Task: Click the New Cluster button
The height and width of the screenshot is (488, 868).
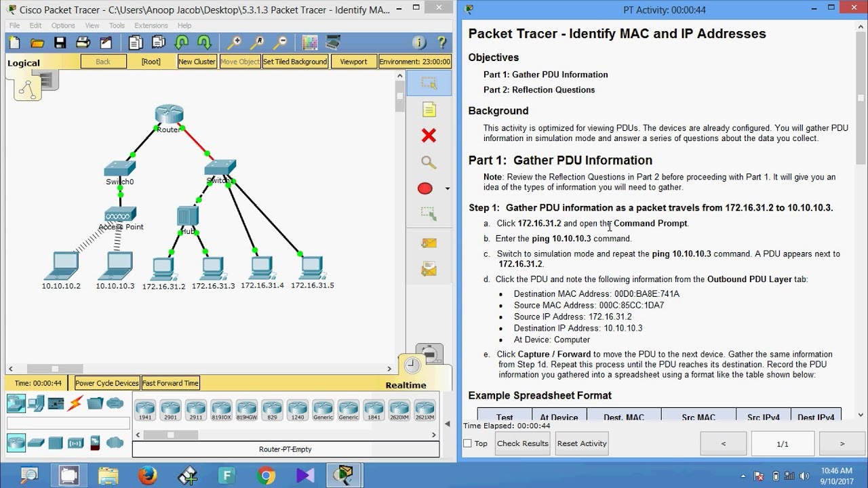Action: 197,61
